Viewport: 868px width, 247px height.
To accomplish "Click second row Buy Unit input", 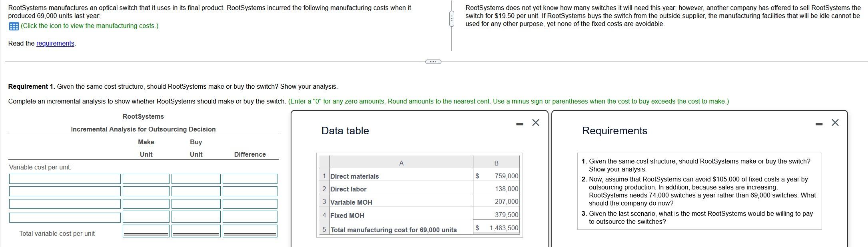I will (196, 191).
